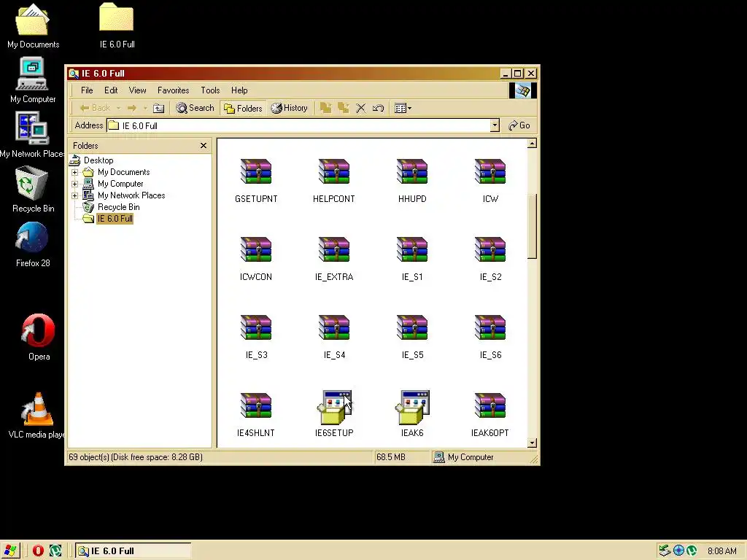The width and height of the screenshot is (747, 560).
Task: Click the Search toolbar button
Action: 195,108
